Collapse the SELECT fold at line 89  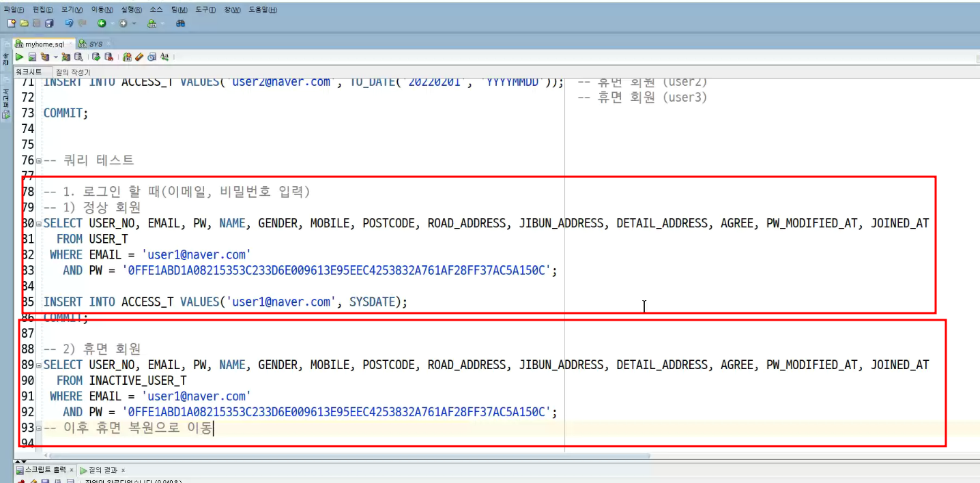pos(39,365)
